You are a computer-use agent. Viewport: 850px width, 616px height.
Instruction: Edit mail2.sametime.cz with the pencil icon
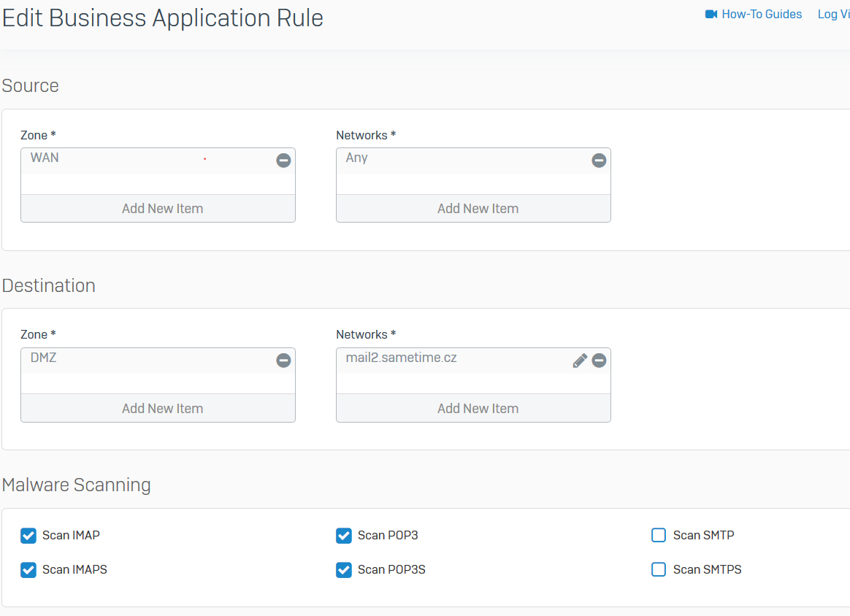(580, 361)
